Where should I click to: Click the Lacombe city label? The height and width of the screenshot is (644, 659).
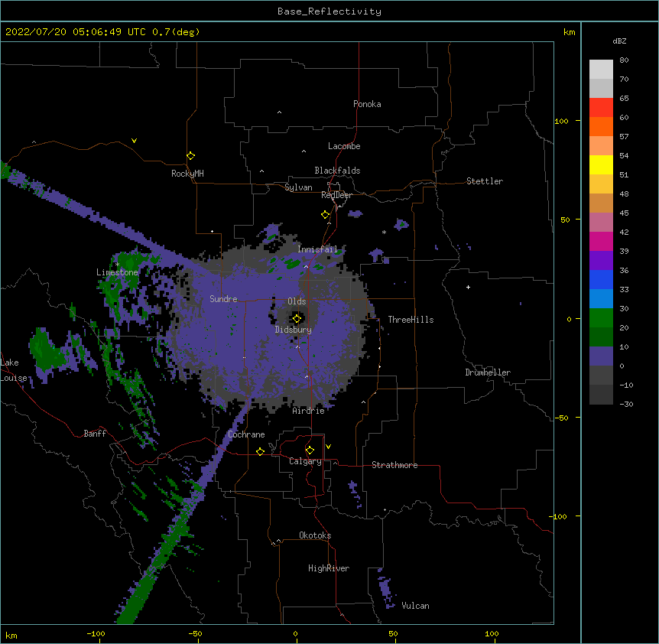344,146
